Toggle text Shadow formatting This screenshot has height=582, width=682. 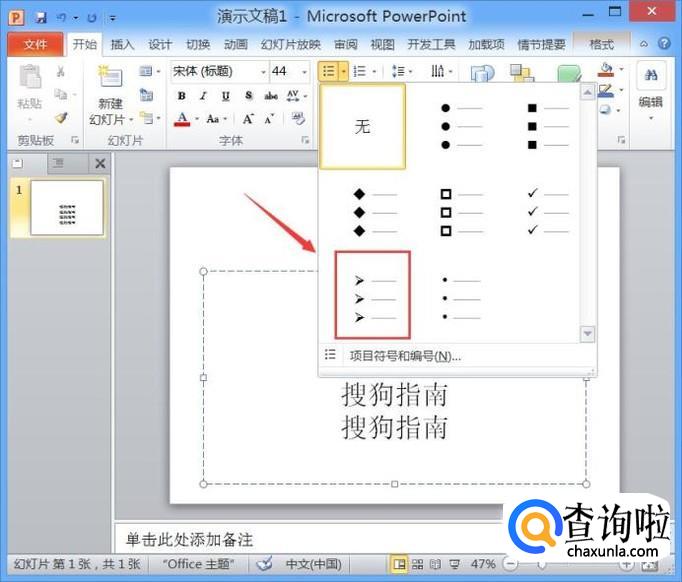[248, 96]
